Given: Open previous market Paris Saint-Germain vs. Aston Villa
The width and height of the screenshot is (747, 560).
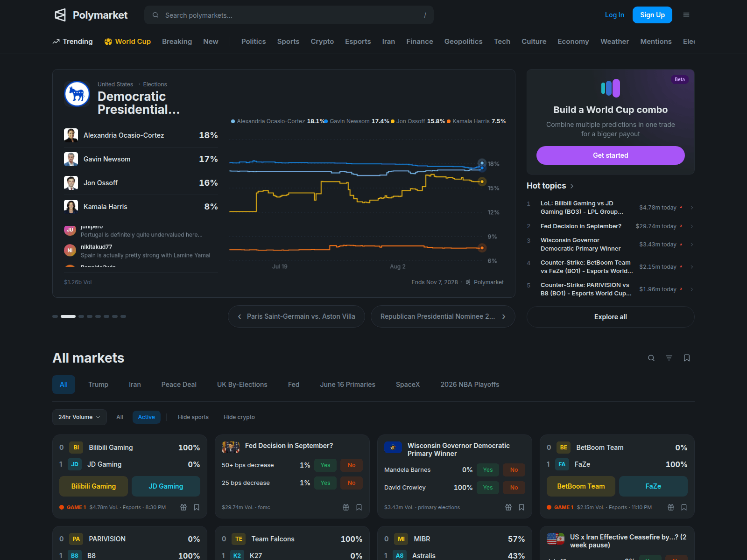Looking at the screenshot, I should (296, 316).
